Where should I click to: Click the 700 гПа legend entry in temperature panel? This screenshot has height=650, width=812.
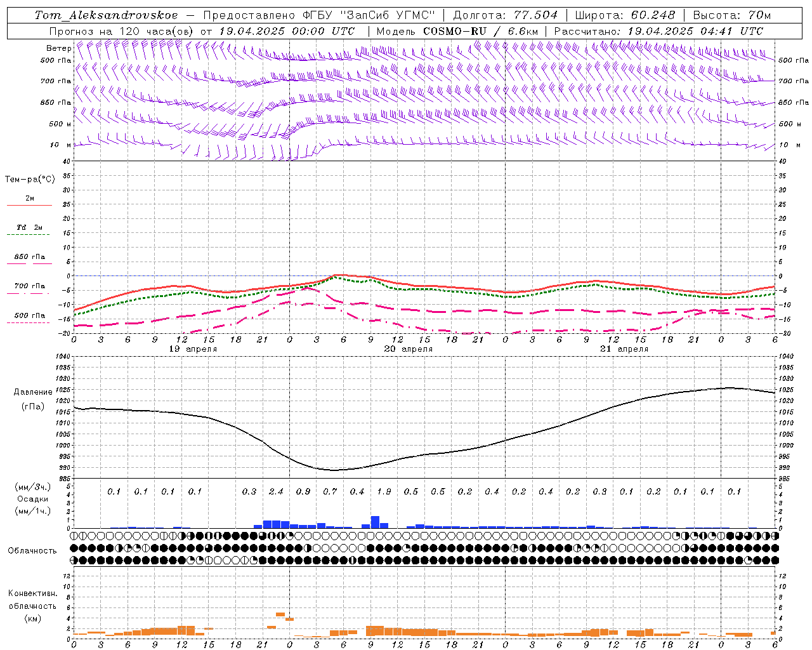coord(29,286)
